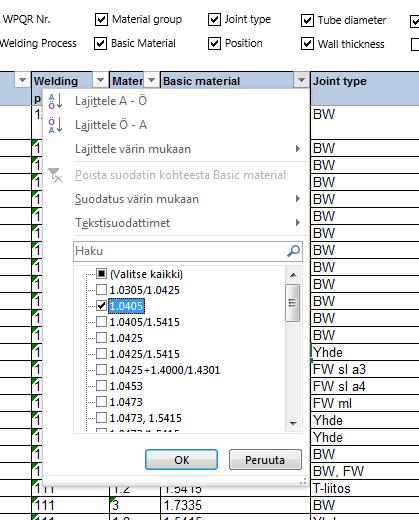This screenshot has height=520, width=419.
Task: Select the FW sl a4 cell
Action: point(365,386)
